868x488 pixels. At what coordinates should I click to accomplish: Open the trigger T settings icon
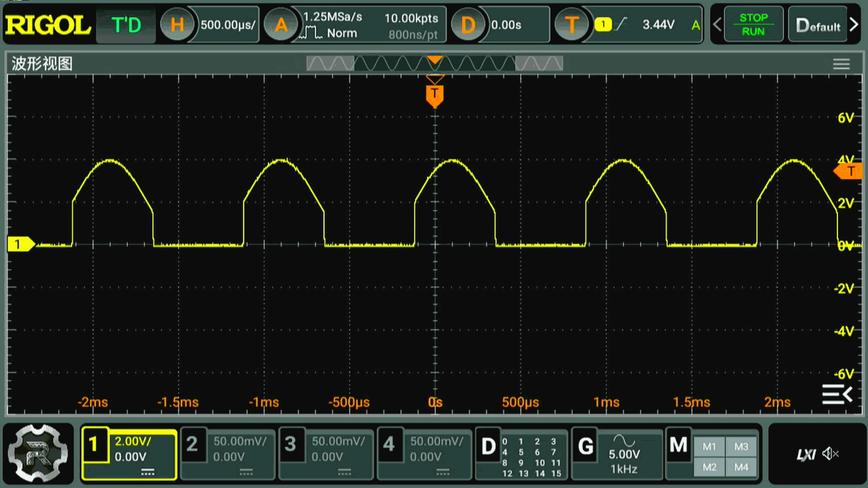(571, 25)
